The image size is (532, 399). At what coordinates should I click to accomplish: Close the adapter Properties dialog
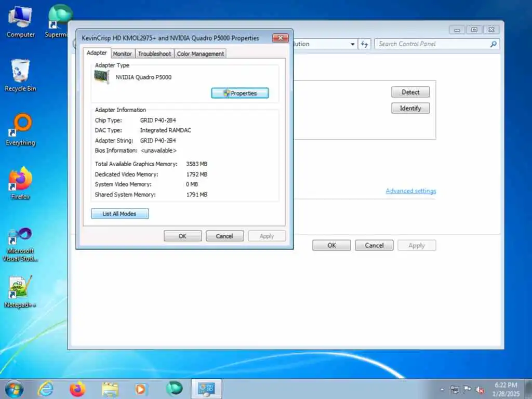(x=281, y=37)
